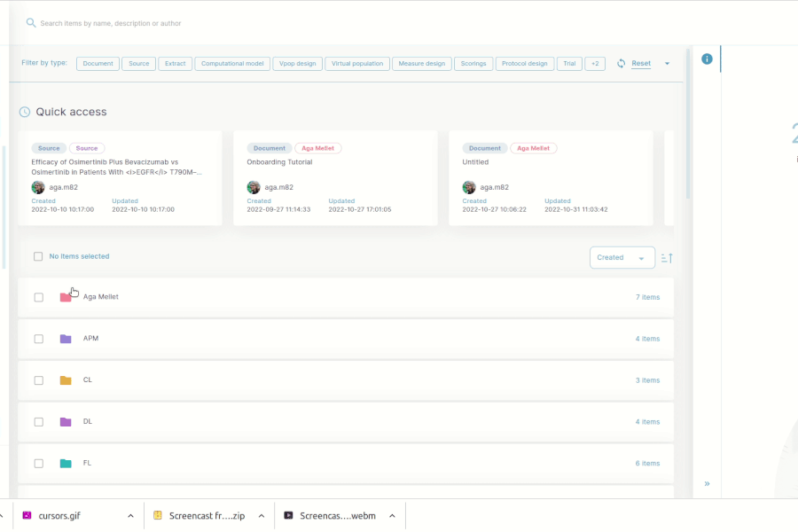
Task: Click the teal FL folder icon
Action: [x=66, y=464]
